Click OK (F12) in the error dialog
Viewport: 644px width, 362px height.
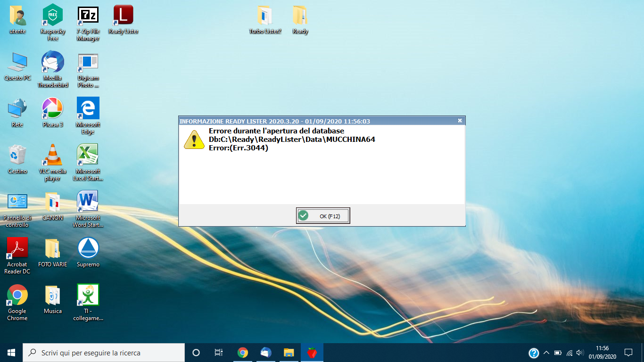tap(323, 216)
